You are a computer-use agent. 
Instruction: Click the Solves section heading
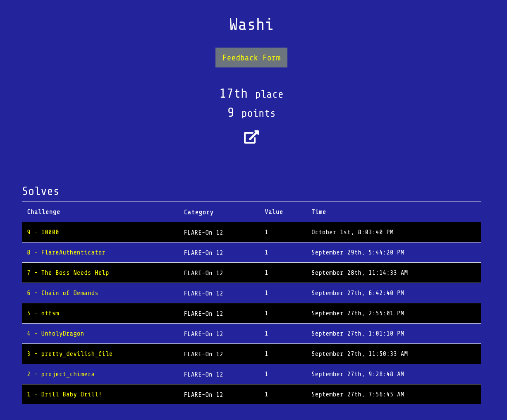[41, 191]
